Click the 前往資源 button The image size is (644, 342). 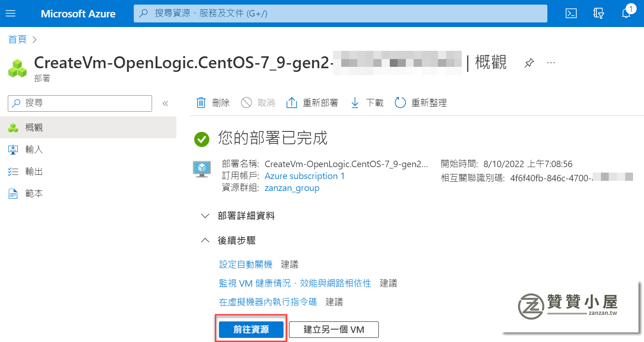[x=251, y=330]
